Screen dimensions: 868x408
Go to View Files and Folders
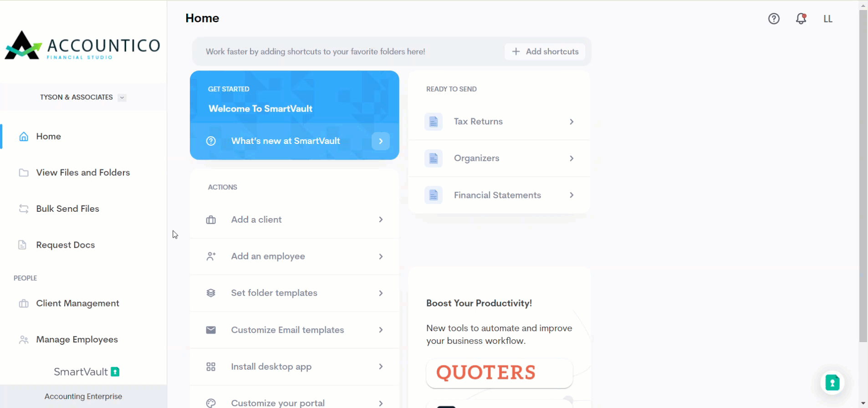83,173
